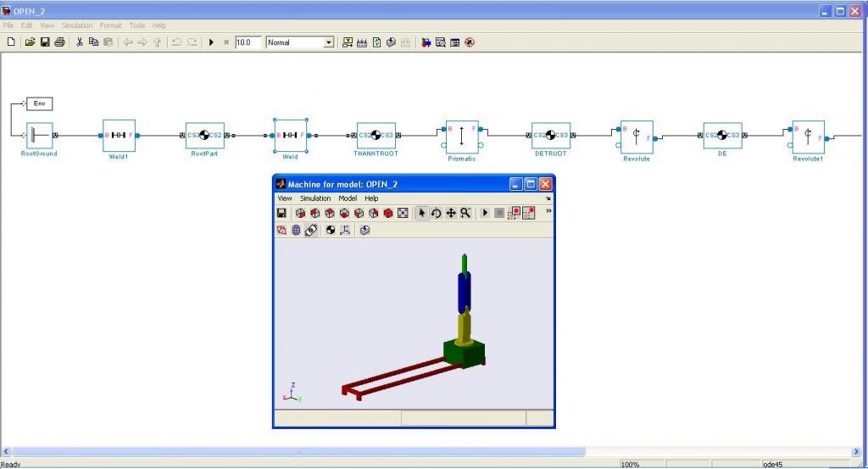Start animation with Machine window play button

click(x=485, y=213)
